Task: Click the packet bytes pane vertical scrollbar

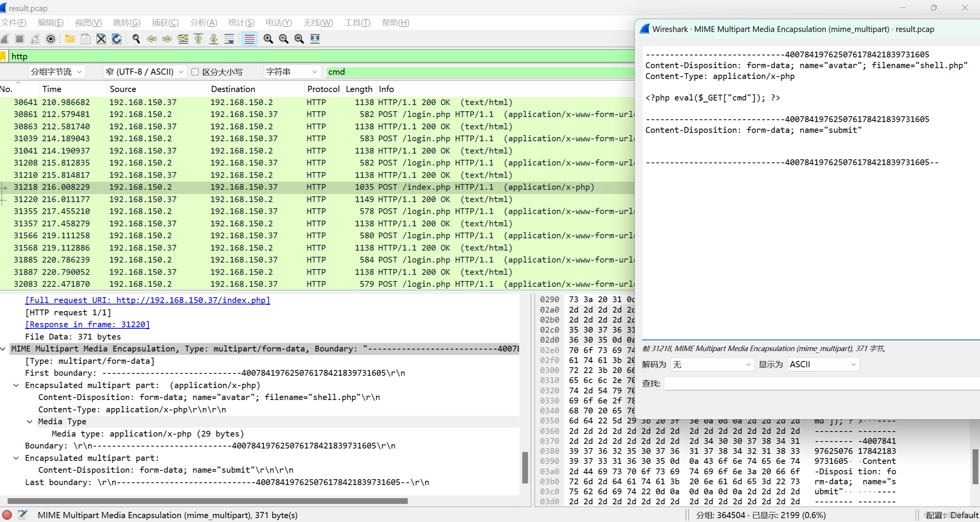Action: coord(976,467)
